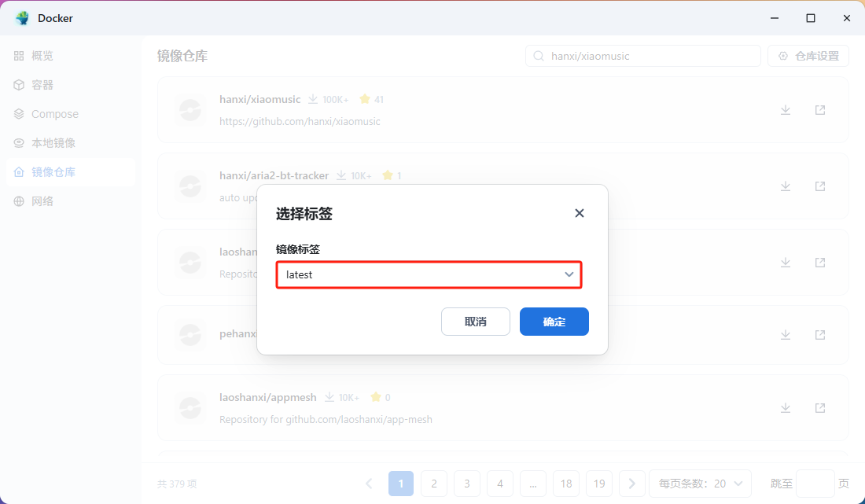Click the pehanxi row external link icon

click(820, 335)
